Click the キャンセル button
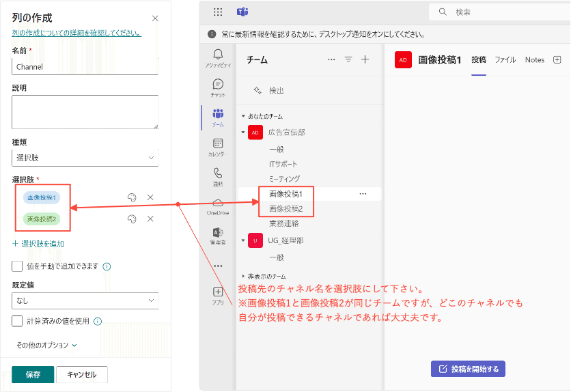The image size is (571, 392). pyautogui.click(x=82, y=374)
